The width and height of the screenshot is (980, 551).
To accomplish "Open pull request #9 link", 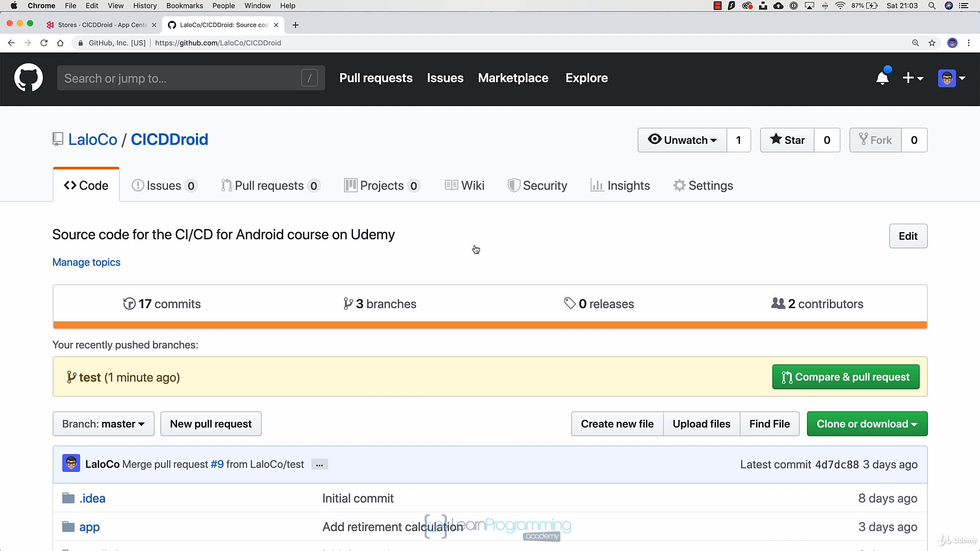I will coord(217,464).
